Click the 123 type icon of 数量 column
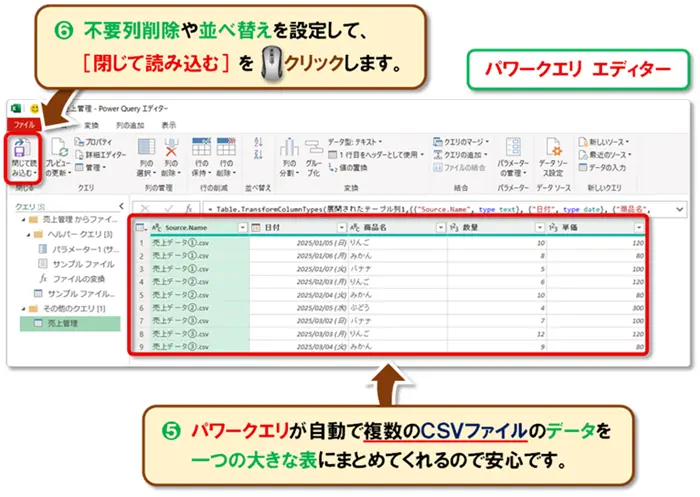The width and height of the screenshot is (700, 497). pyautogui.click(x=454, y=228)
